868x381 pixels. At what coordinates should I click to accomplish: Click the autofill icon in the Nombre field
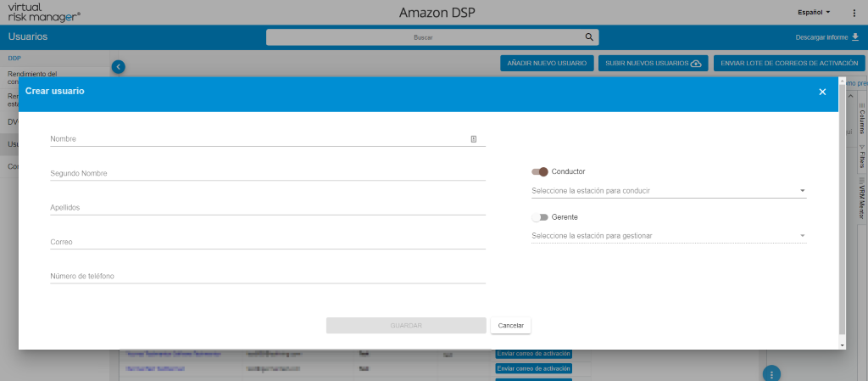[x=473, y=139]
